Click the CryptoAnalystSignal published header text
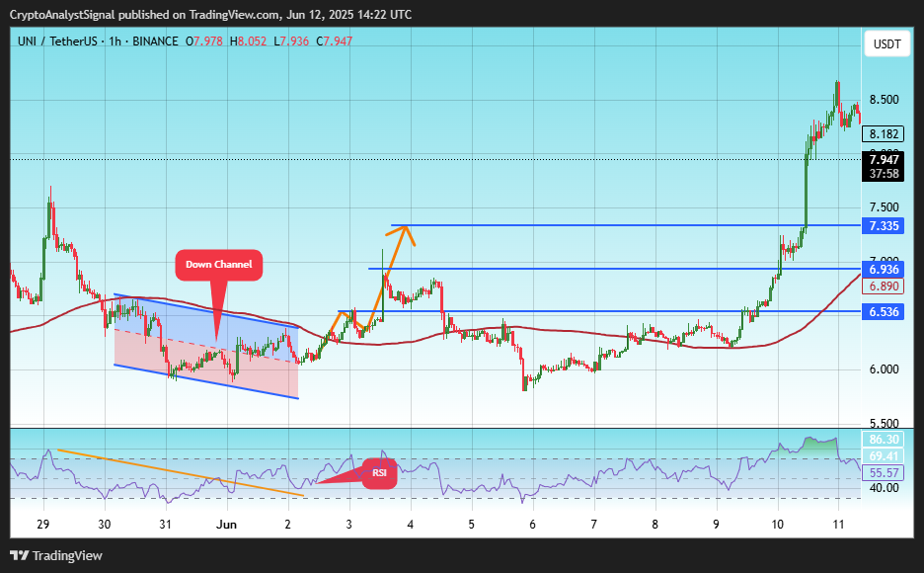924x573 pixels. [211, 15]
